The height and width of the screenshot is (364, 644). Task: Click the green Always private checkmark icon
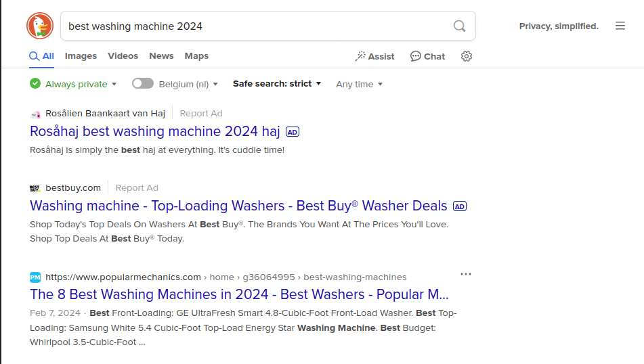coord(35,84)
